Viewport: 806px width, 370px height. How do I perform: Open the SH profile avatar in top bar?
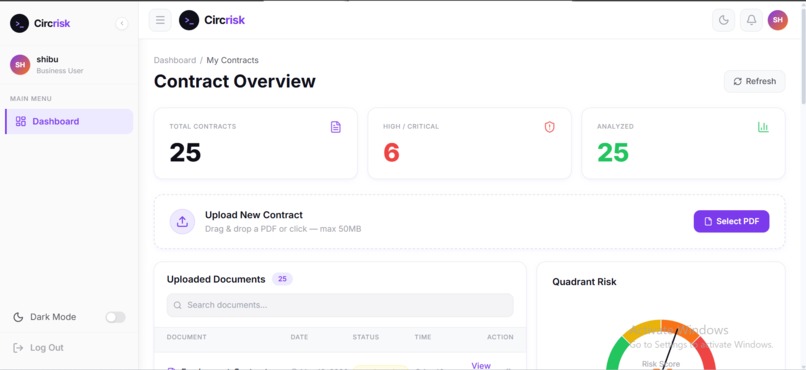[778, 20]
